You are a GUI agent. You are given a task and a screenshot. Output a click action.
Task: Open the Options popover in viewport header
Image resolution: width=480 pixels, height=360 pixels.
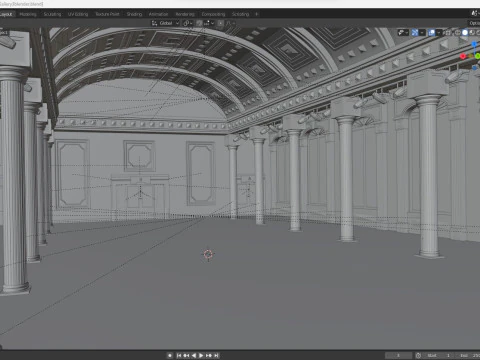click(475, 23)
